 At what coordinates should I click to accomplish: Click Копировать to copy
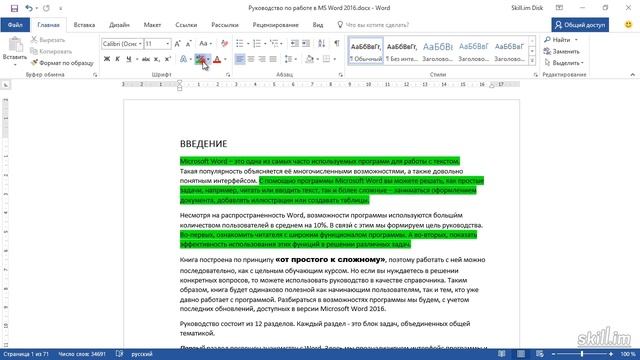[51, 51]
